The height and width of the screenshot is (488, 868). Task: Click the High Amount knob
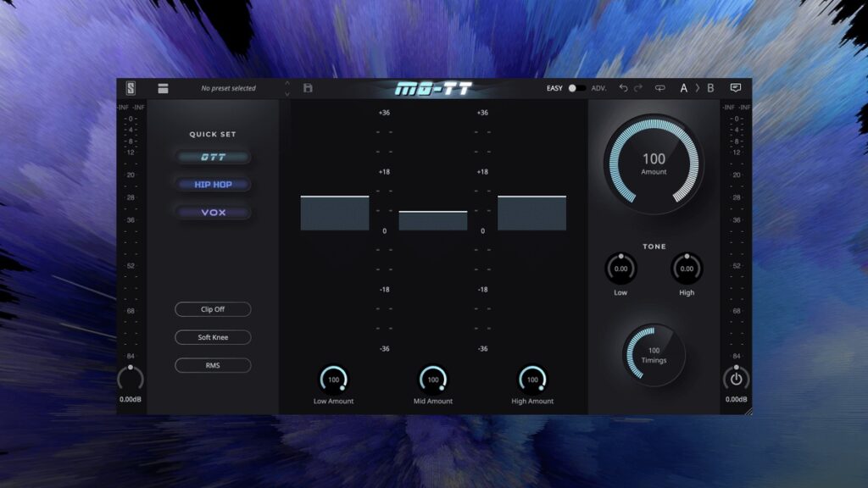[x=532, y=380]
